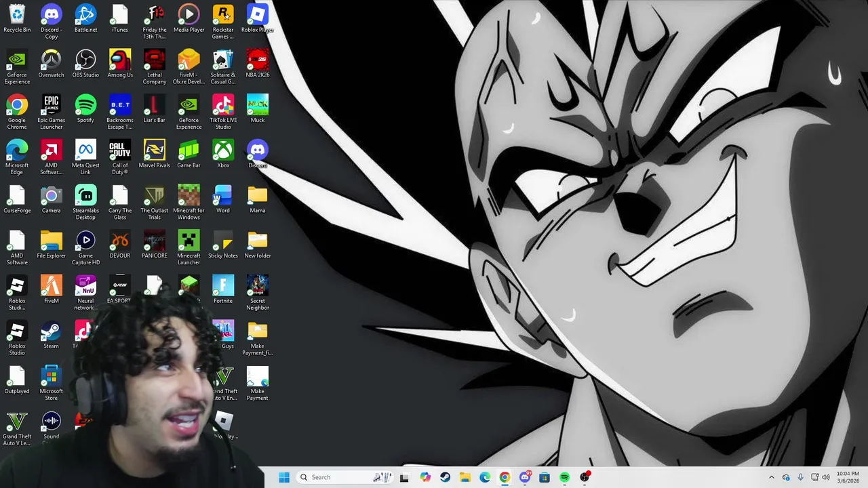
Task: Open Friday the 13th desktop shortcut
Action: [155, 22]
